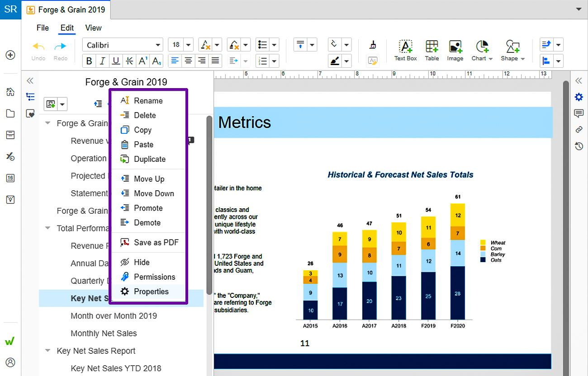Viewport: 588px width, 376px height.
Task: Select Monthly Net Sales page
Action: point(104,334)
